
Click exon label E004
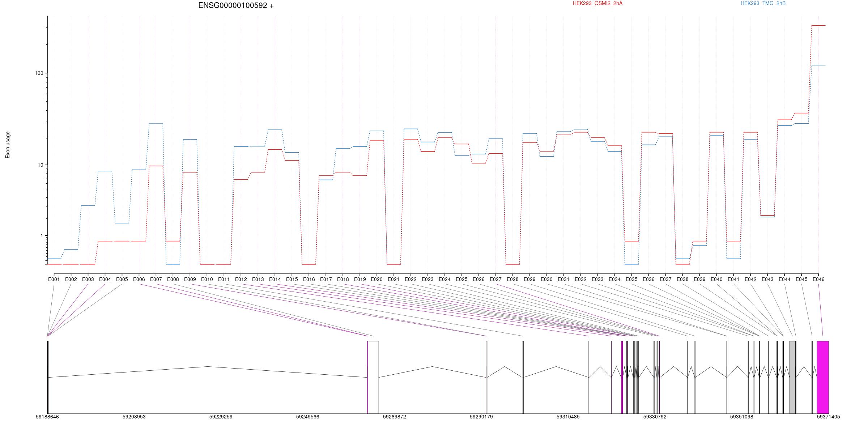click(105, 279)
